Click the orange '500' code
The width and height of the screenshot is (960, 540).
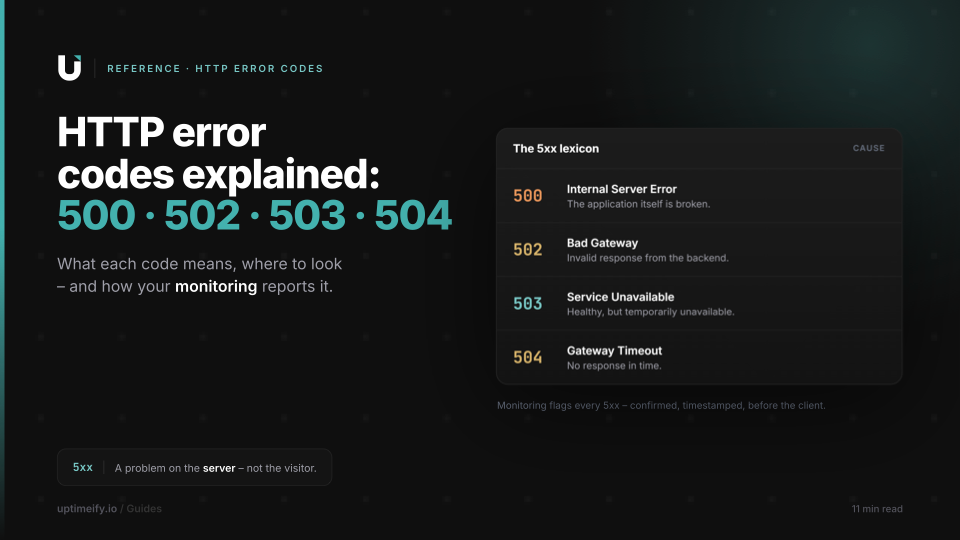(x=528, y=196)
